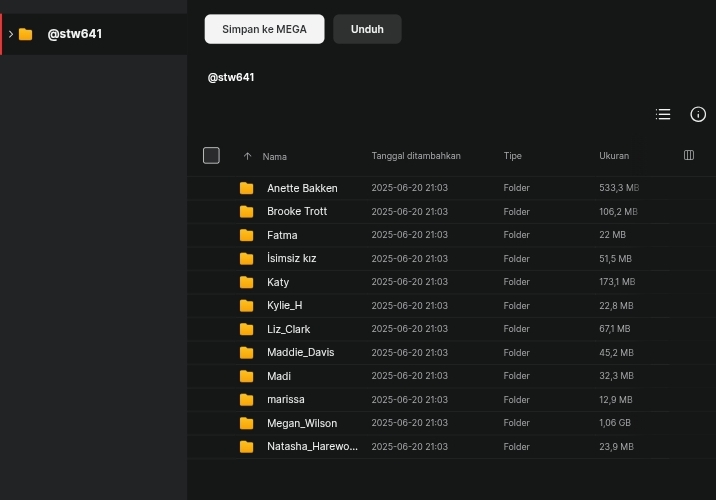The height and width of the screenshot is (500, 716).
Task: Click Katy folder icon
Action: tap(247, 282)
